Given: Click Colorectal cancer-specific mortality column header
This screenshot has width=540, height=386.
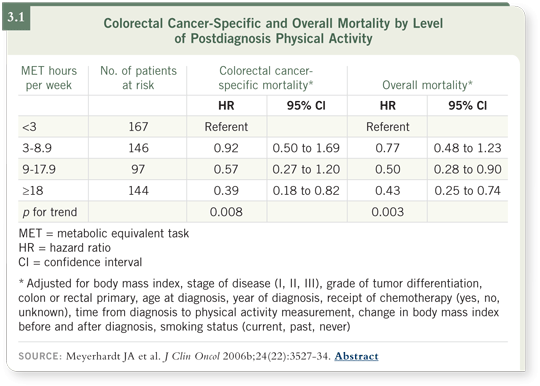Looking at the screenshot, I should coord(266,78).
